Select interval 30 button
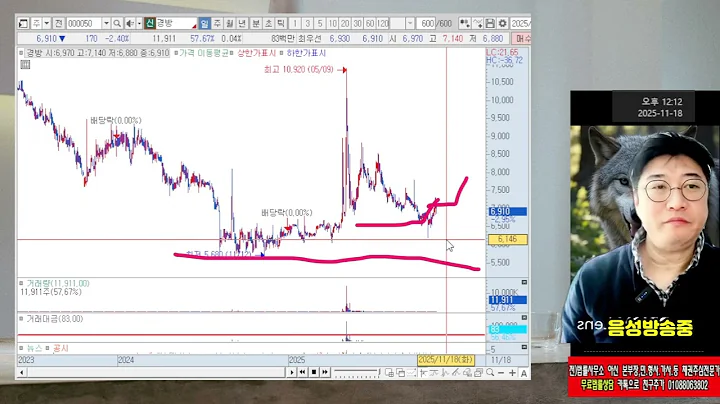The width and height of the screenshot is (720, 404). pyautogui.click(x=357, y=23)
